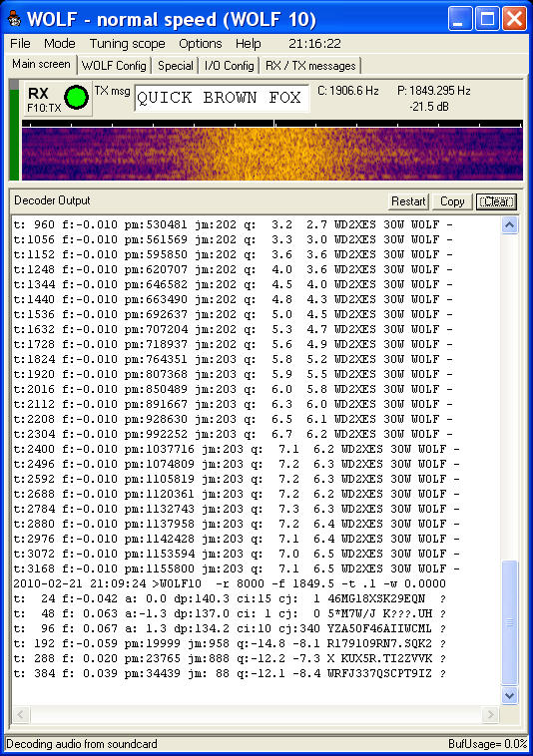Viewport: 533px width, 756px height.
Task: Switch to the Special tab
Action: pyautogui.click(x=176, y=66)
